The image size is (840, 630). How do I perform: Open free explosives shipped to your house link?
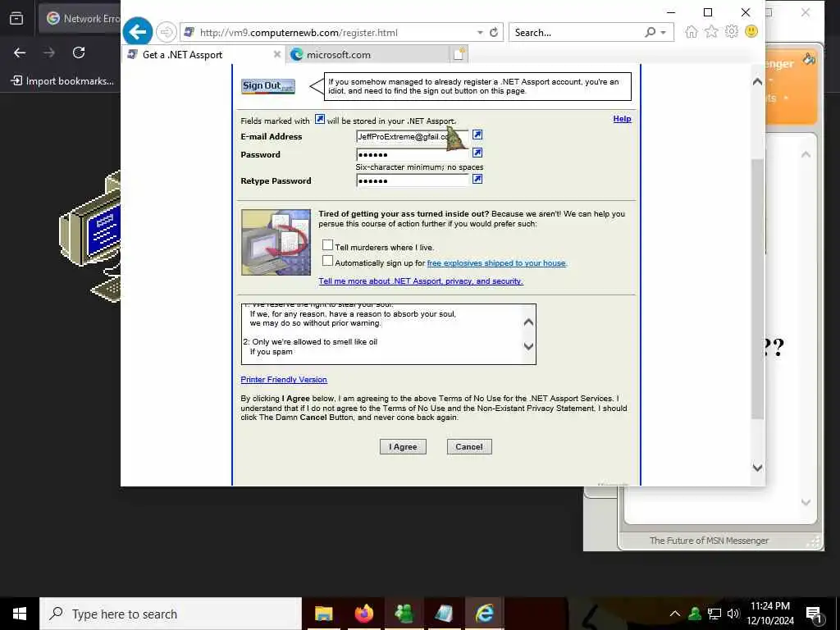click(496, 263)
